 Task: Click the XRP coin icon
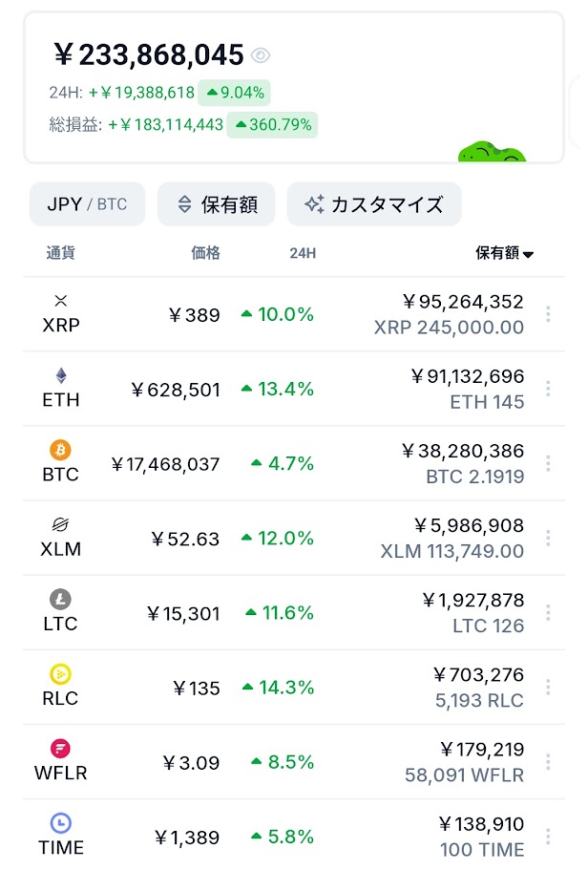click(61, 302)
